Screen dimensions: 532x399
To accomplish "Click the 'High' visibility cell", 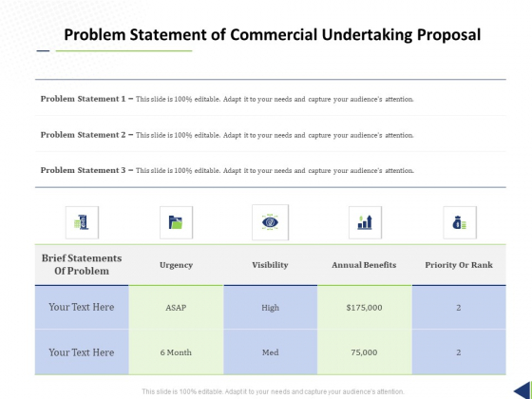I will pyautogui.click(x=271, y=308).
